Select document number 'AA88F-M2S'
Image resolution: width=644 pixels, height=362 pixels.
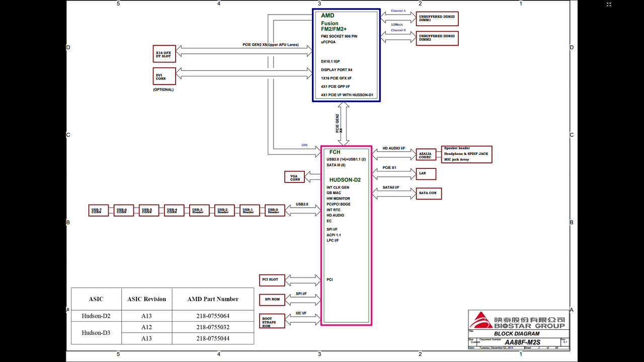click(x=522, y=343)
